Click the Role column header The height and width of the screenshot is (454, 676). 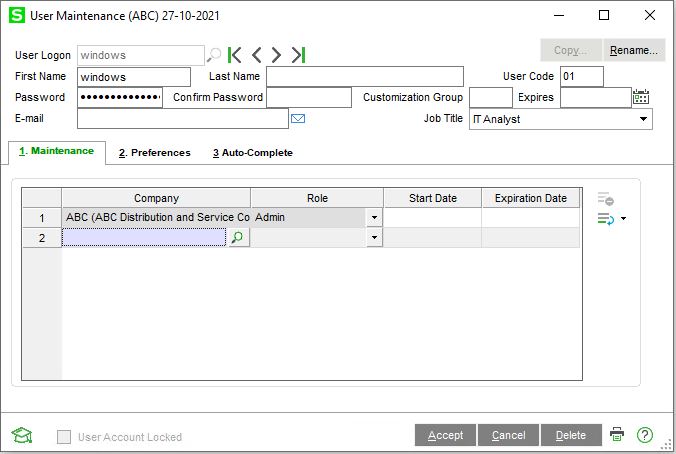pos(317,198)
